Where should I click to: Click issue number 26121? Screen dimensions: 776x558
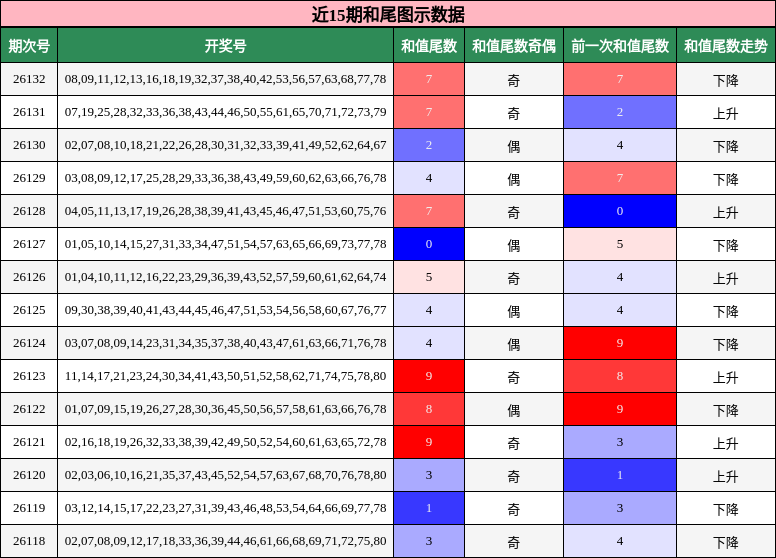(29, 442)
